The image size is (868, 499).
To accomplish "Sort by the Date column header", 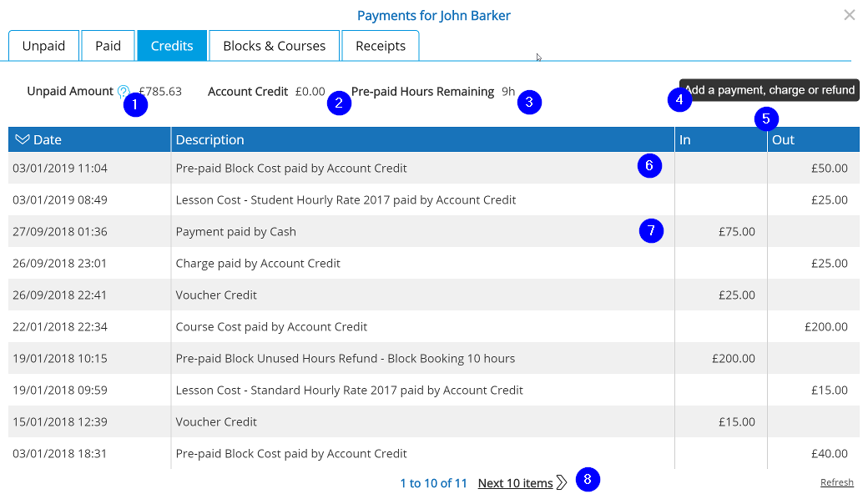I will 89,139.
